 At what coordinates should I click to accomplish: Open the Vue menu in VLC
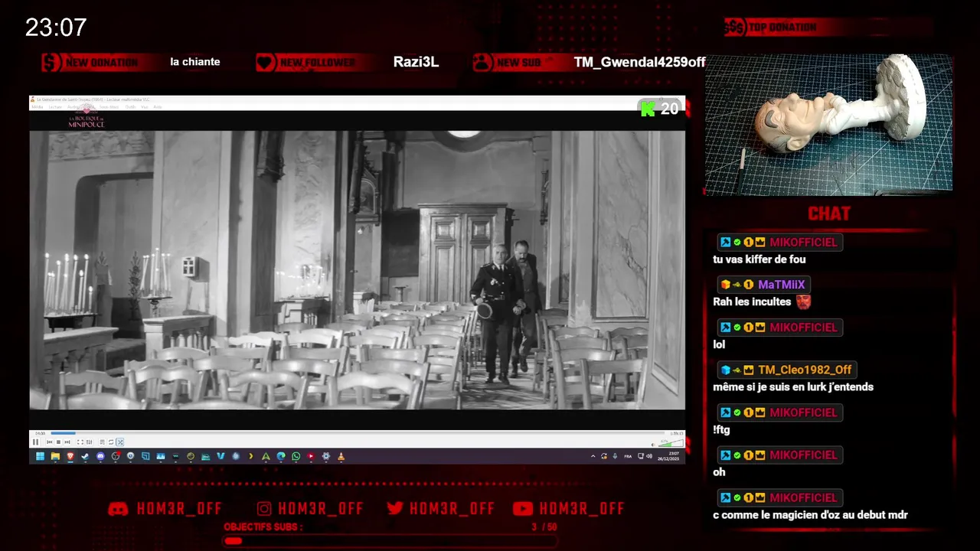tap(145, 107)
